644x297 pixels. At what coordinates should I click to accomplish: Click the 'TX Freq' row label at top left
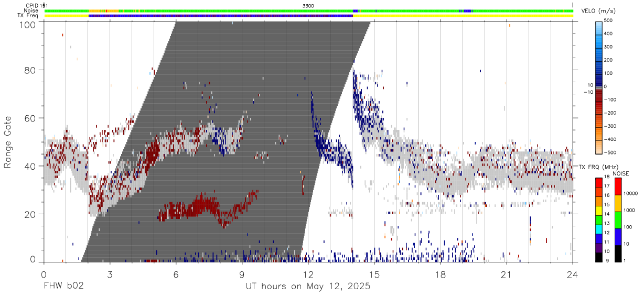pos(28,16)
